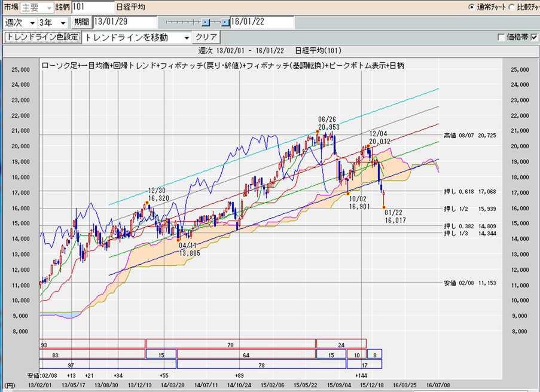Image resolution: width=540 pixels, height=392 pixels.
Task: Click the +89 day-count marker
Action: pos(239,375)
